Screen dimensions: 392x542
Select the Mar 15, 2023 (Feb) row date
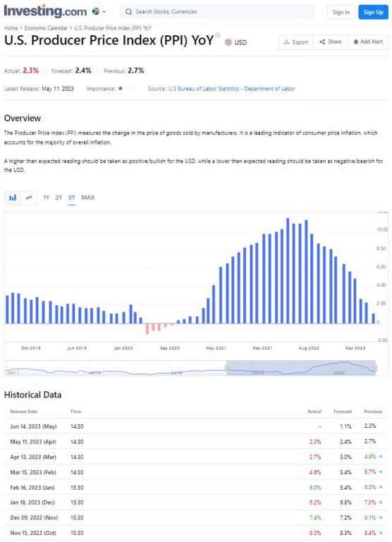click(33, 472)
